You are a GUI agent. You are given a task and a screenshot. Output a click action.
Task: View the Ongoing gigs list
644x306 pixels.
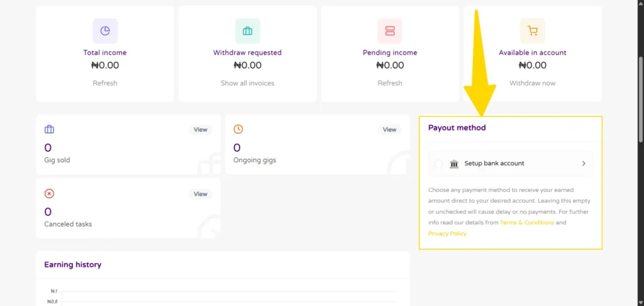point(389,130)
